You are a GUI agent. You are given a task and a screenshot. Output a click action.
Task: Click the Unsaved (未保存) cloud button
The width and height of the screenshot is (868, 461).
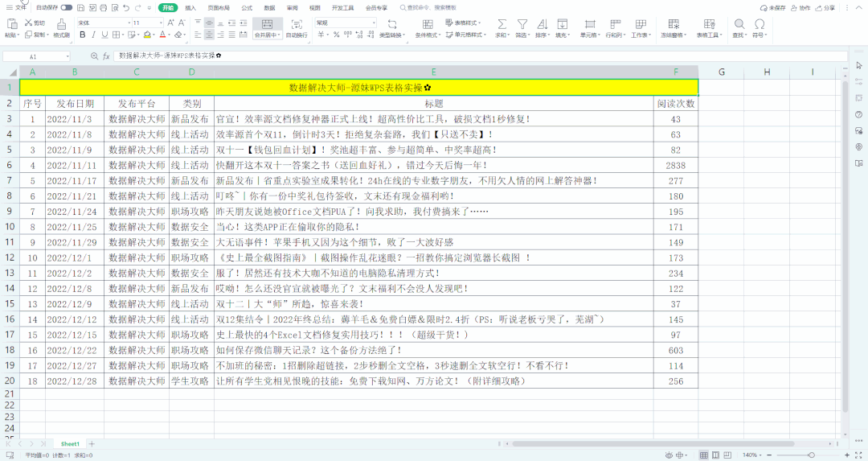pyautogui.click(x=773, y=8)
